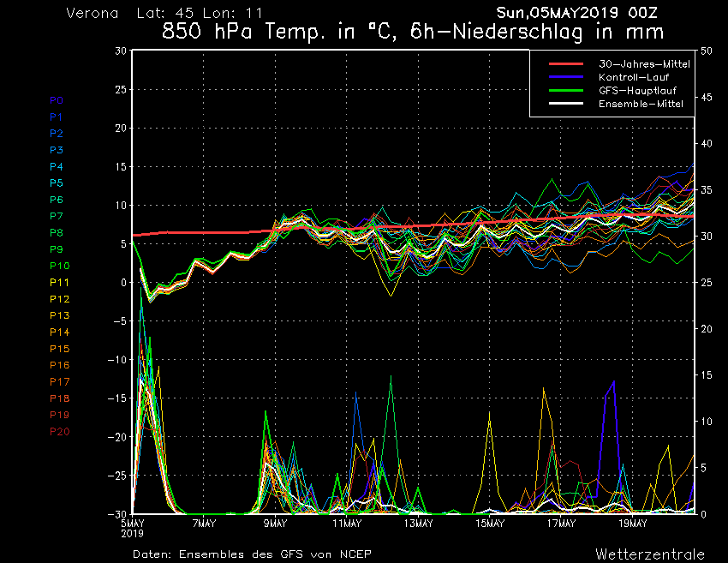Click the "35" precipitation axis value
The image size is (728, 563).
[707, 190]
